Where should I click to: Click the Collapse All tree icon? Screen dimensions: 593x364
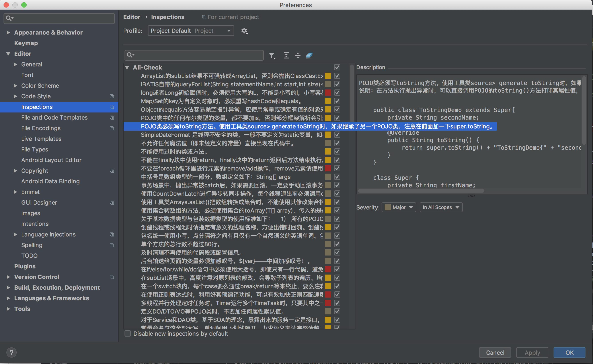[298, 56]
